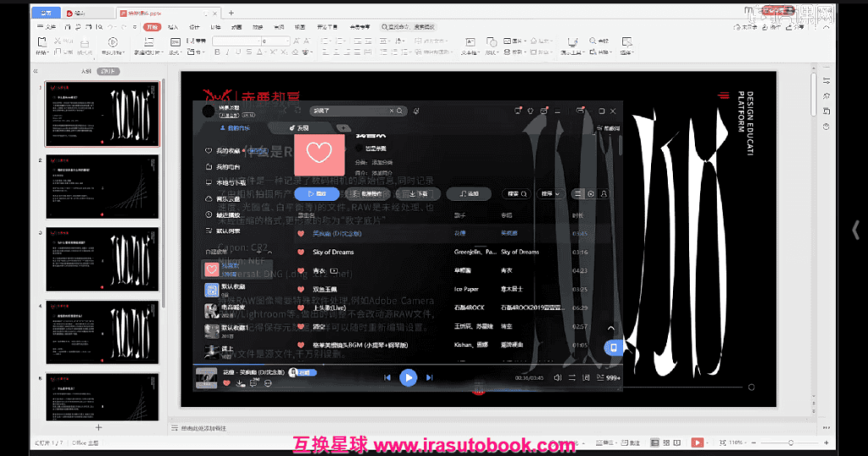Open the MV icon beside 青衣
This screenshot has height=456, width=868.
334,270
